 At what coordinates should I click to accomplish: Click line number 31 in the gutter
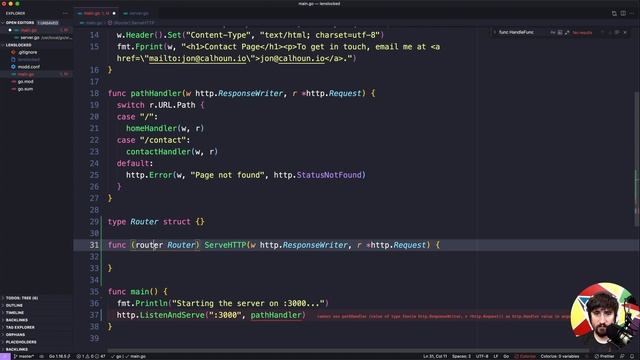click(x=94, y=245)
